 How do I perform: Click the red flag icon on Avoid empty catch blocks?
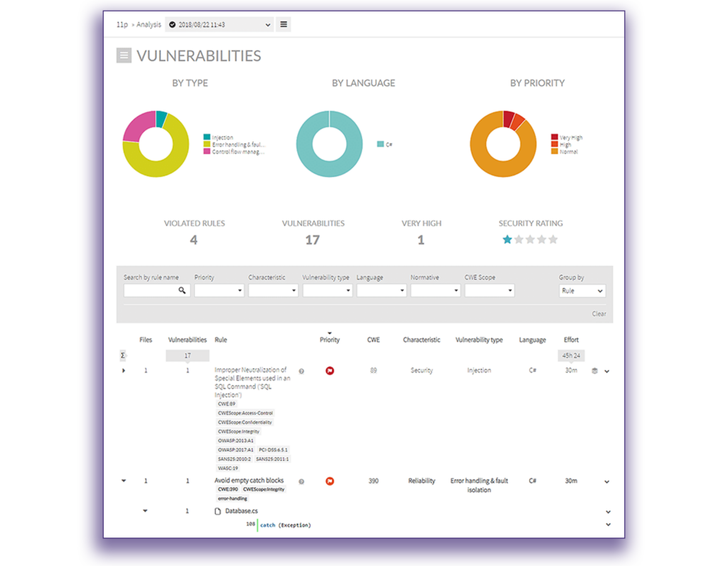pos(329,481)
